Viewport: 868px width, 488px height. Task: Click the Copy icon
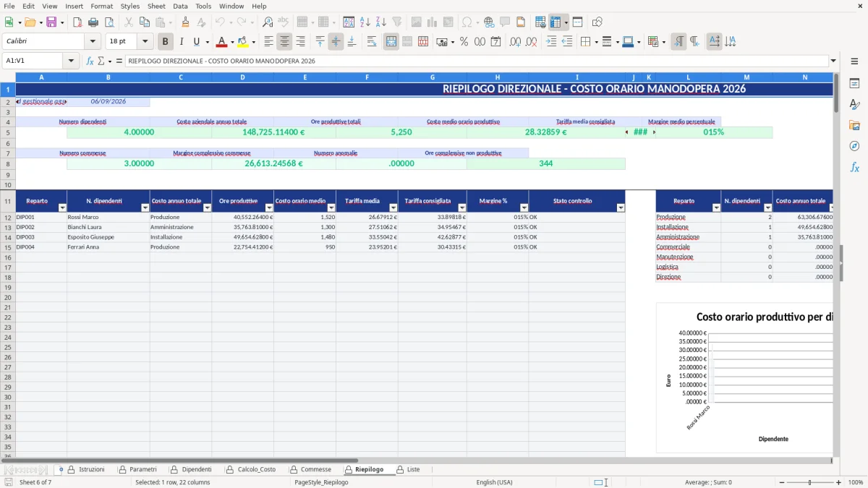pos(144,22)
